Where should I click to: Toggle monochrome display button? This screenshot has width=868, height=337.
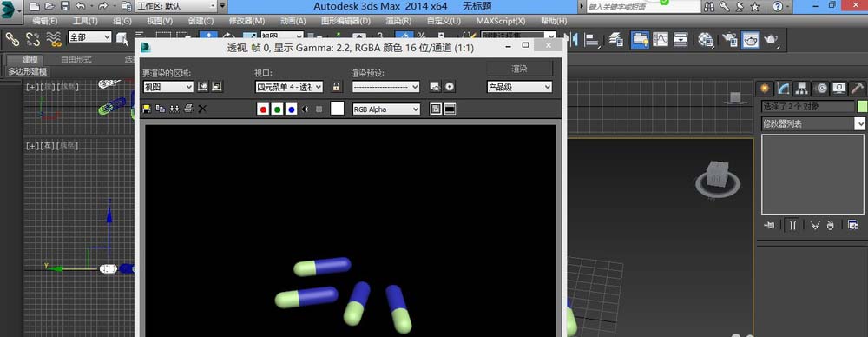click(x=319, y=109)
